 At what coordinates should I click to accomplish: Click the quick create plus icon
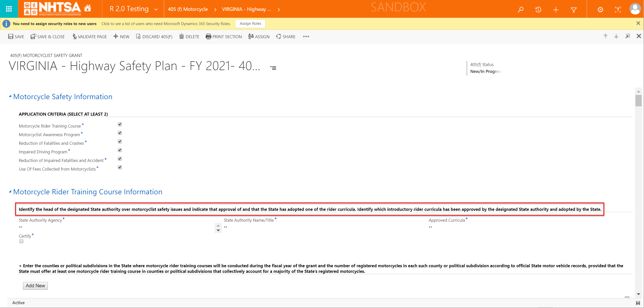556,10
